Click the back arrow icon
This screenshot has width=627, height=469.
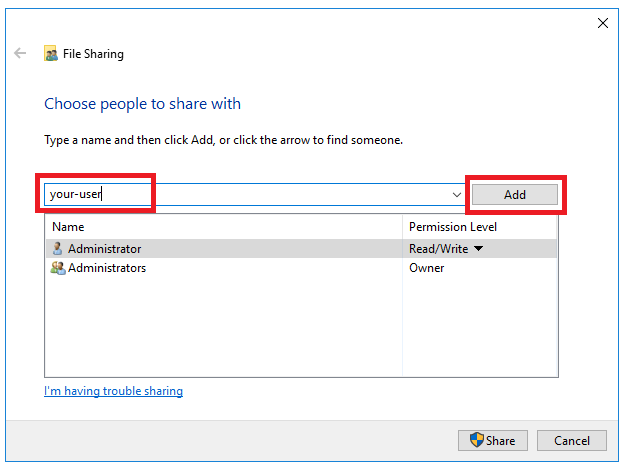pos(20,53)
